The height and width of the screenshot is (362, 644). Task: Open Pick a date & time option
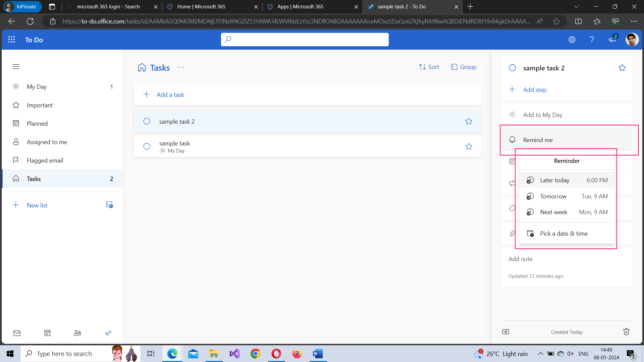click(x=563, y=233)
